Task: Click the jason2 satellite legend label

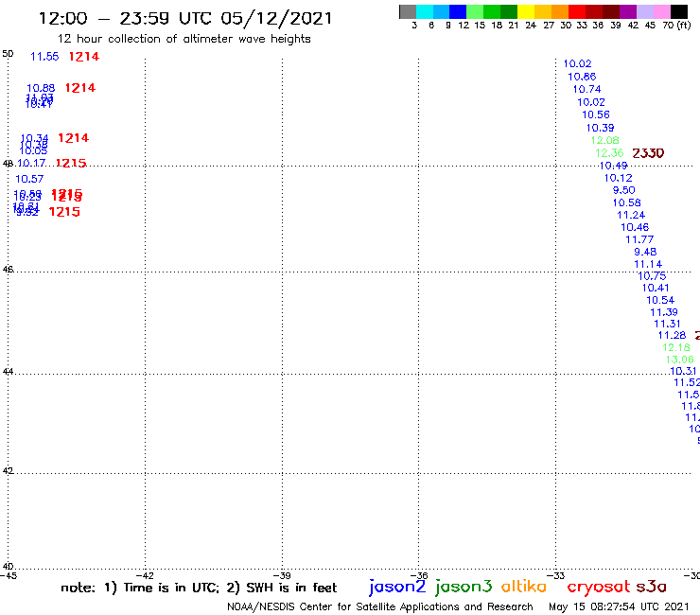Action: pyautogui.click(x=397, y=587)
